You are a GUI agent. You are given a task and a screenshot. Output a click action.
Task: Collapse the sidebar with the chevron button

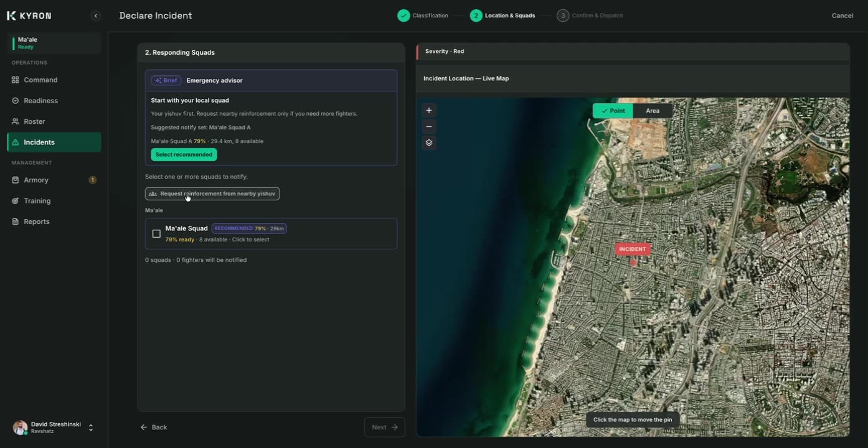pyautogui.click(x=95, y=16)
